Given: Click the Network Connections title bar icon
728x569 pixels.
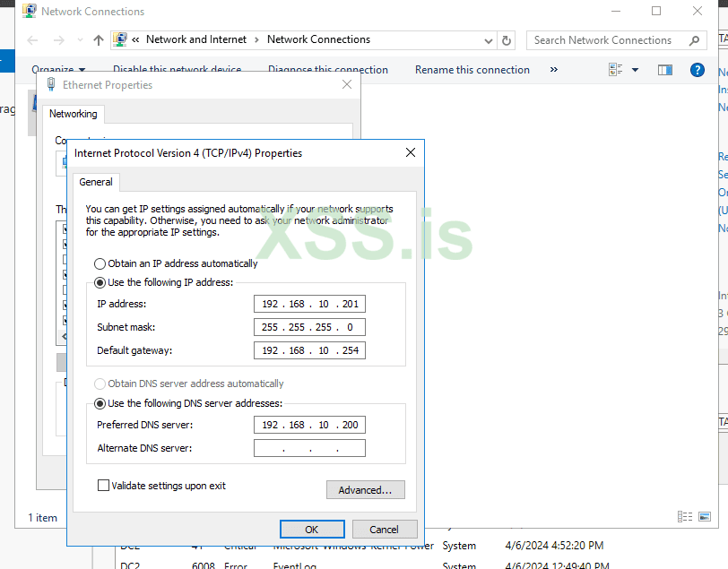Looking at the screenshot, I should point(30,11).
